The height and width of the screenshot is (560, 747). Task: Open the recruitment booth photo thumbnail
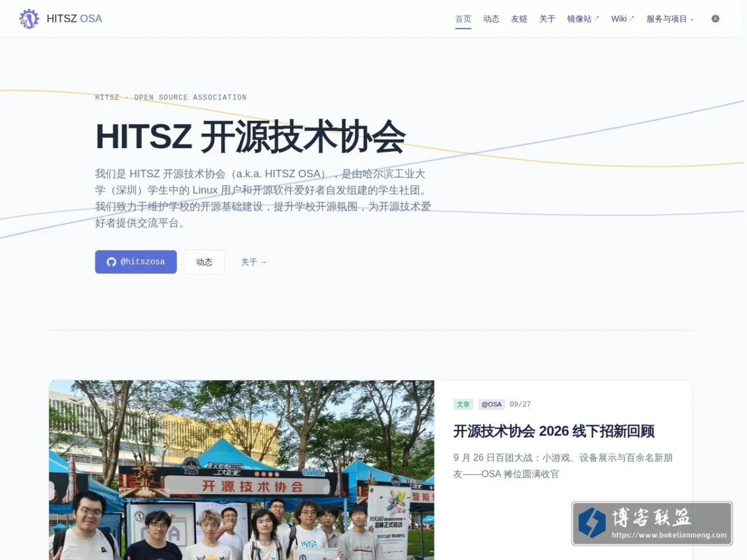point(242,470)
